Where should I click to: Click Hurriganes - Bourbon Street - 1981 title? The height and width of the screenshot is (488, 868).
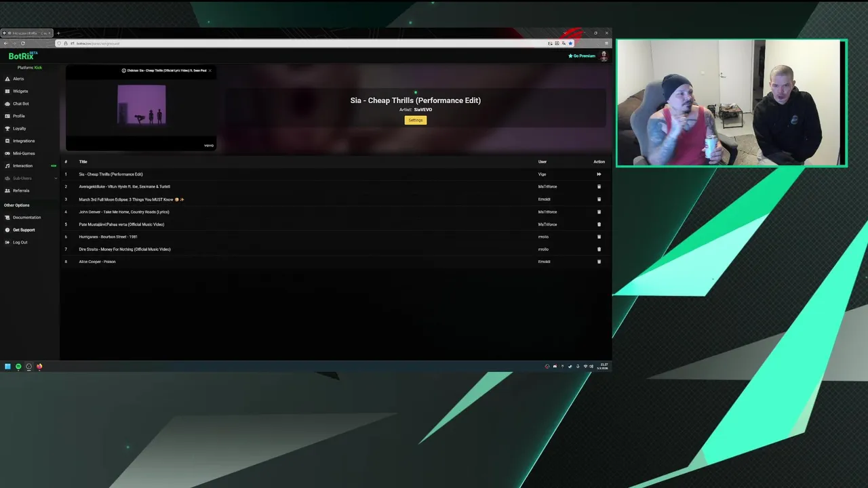pyautogui.click(x=108, y=237)
